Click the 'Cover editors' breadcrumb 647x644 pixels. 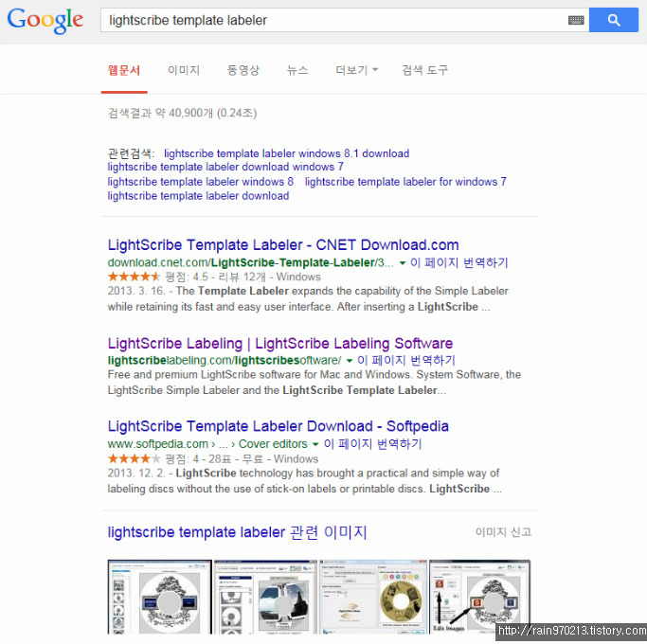273,444
